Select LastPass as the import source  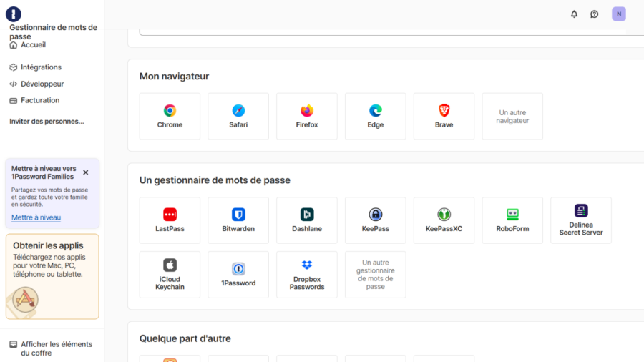(x=170, y=220)
